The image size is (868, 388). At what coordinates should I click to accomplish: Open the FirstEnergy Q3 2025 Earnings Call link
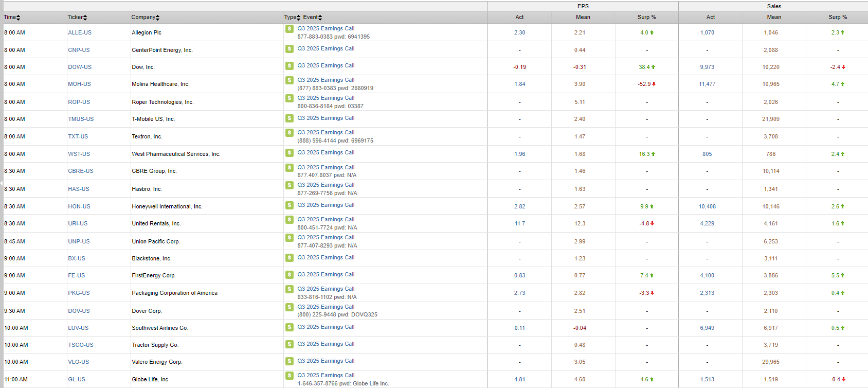(x=325, y=275)
